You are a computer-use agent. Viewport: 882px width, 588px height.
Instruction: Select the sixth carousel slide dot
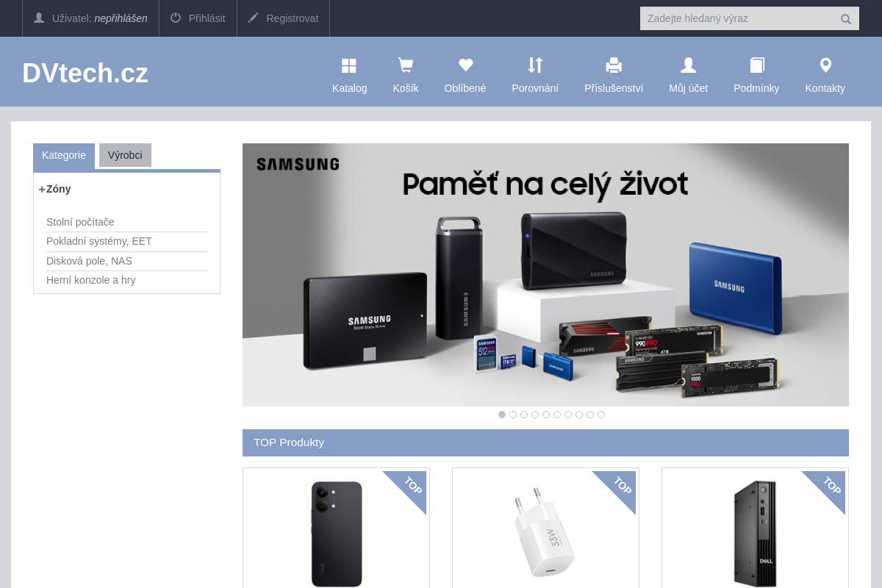(557, 415)
